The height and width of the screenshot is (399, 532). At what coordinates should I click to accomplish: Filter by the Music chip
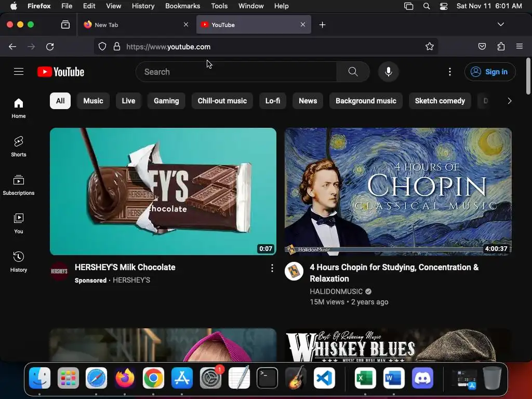(x=94, y=101)
